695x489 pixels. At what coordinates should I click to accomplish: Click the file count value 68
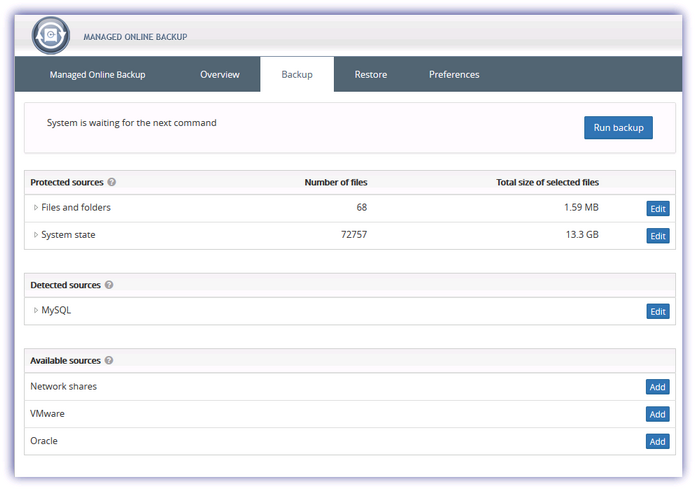tap(362, 207)
